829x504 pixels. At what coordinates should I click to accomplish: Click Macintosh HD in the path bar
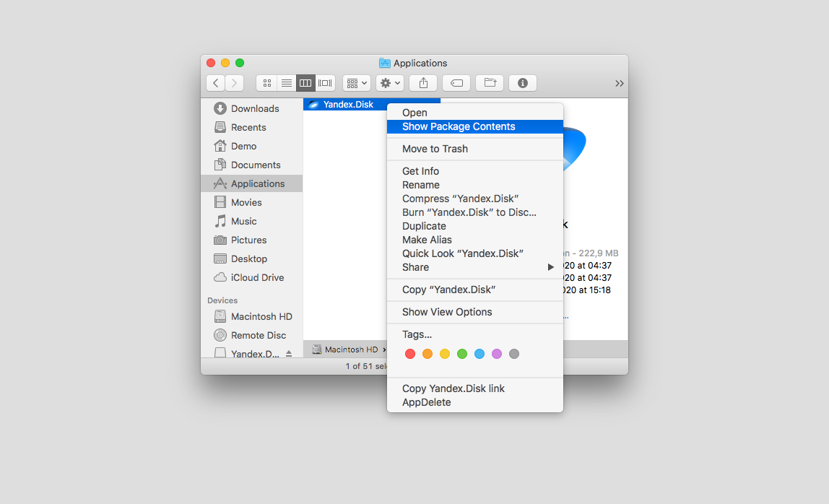click(x=345, y=349)
